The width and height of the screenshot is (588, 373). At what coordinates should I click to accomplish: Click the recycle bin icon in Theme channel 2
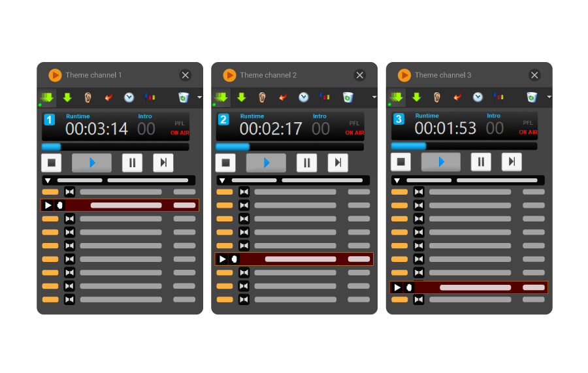coord(348,97)
